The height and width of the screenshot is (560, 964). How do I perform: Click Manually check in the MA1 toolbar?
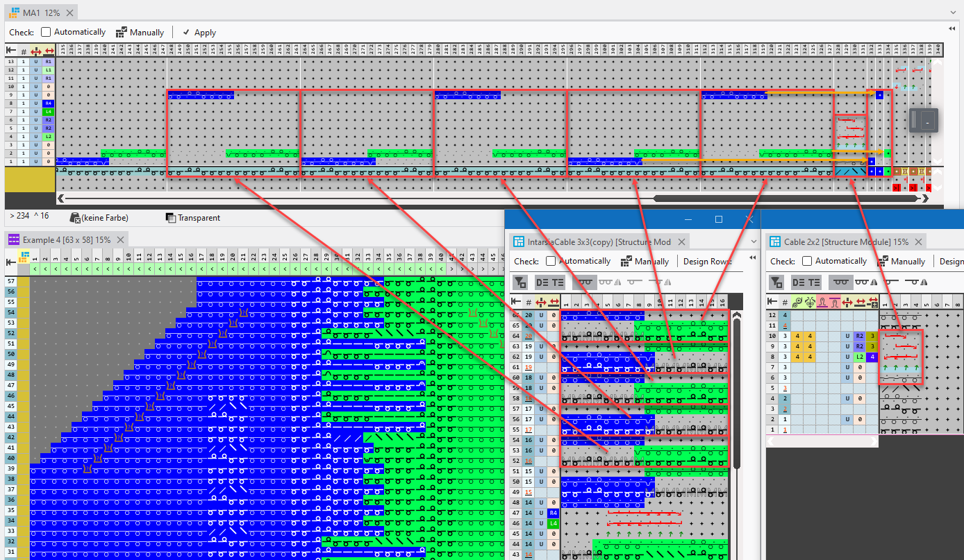(x=140, y=33)
